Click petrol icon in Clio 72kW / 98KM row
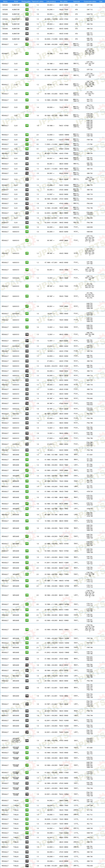105x868 pixels. (x=27, y=107)
